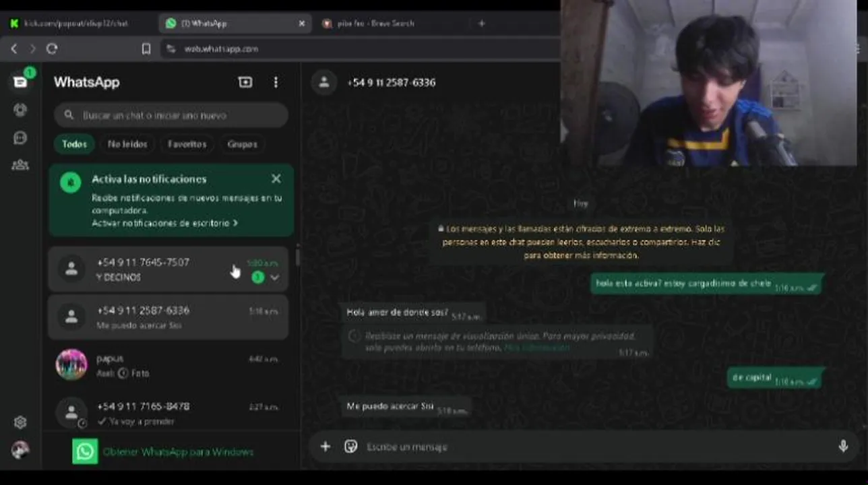Select the Grupos filter
Viewport: 868px width, 485px height.
[242, 144]
